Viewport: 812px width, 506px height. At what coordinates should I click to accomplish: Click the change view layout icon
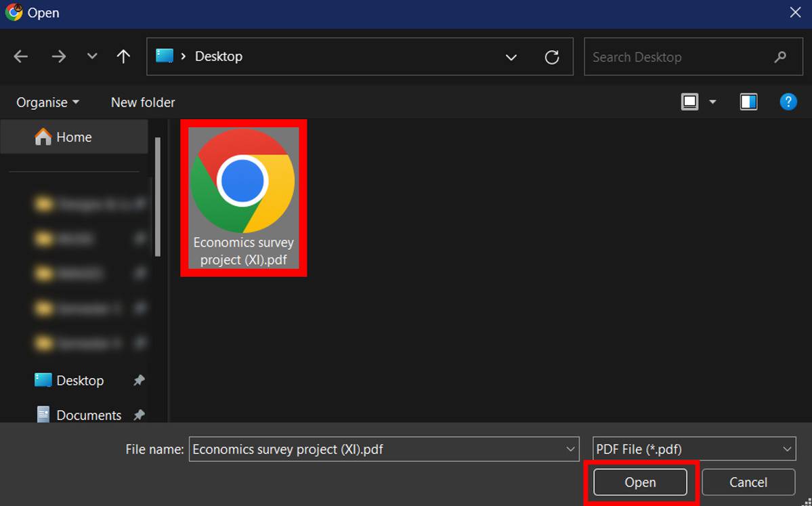click(689, 102)
